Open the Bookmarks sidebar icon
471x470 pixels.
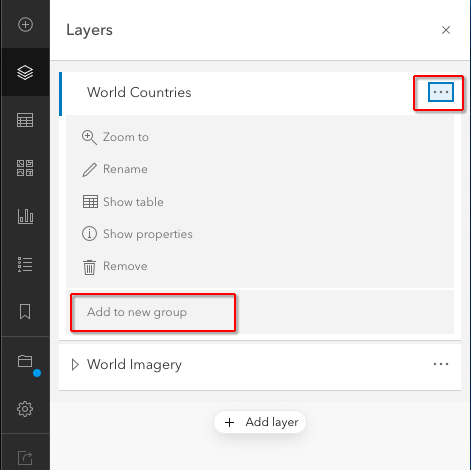point(25,311)
